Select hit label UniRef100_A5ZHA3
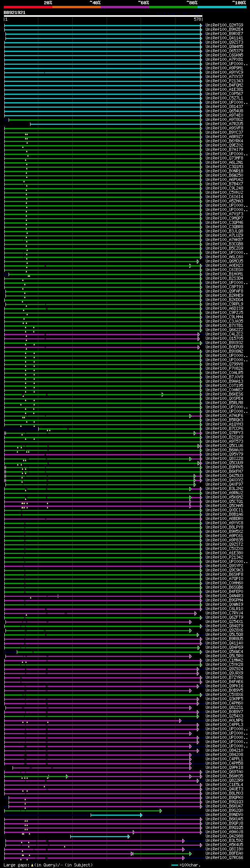This screenshot has width=250, height=868. [224, 201]
